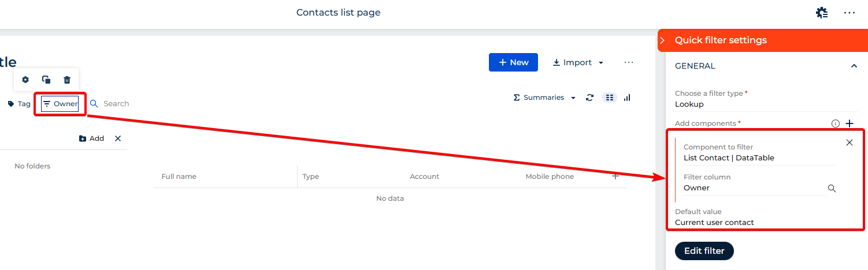Viewport: 868px width, 270px height.
Task: Open settings via the floating gear icon
Action: pyautogui.click(x=25, y=80)
